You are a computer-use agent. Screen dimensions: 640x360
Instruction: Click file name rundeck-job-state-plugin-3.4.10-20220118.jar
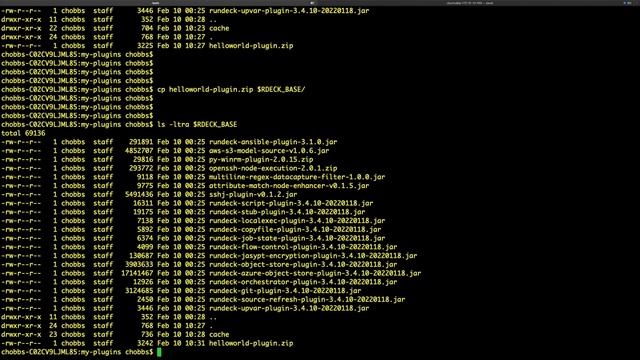coord(297,238)
